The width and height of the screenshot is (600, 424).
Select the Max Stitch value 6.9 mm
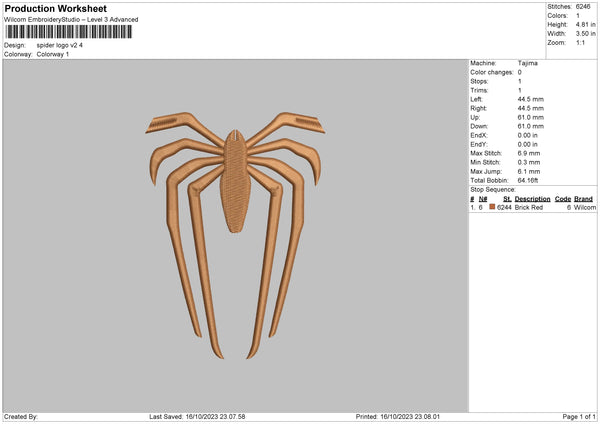(x=529, y=153)
